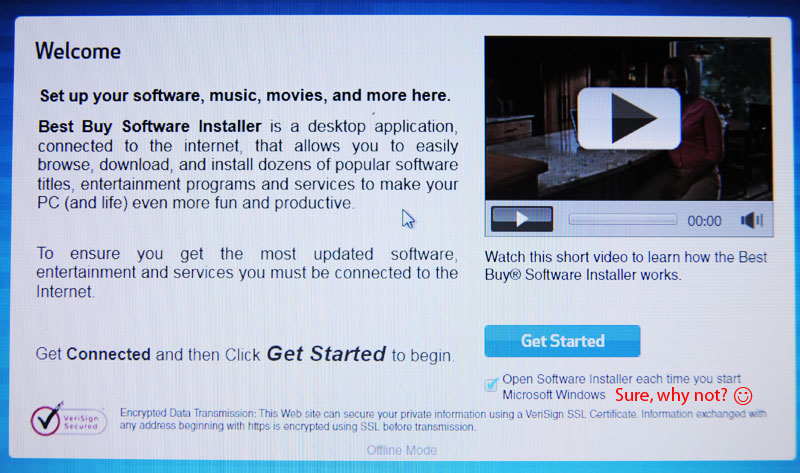Click the bold italic 'Get Started' instruction text

326,354
